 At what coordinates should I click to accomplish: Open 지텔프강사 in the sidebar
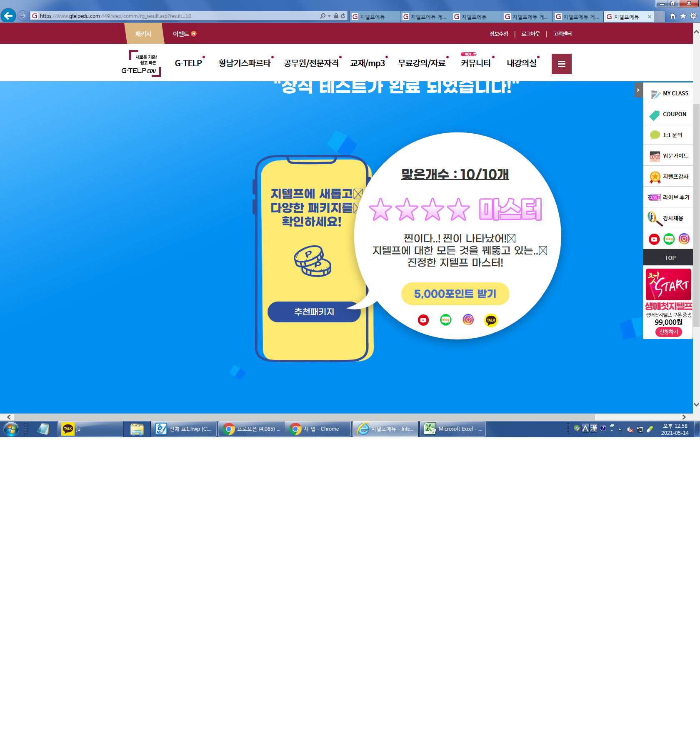point(668,177)
